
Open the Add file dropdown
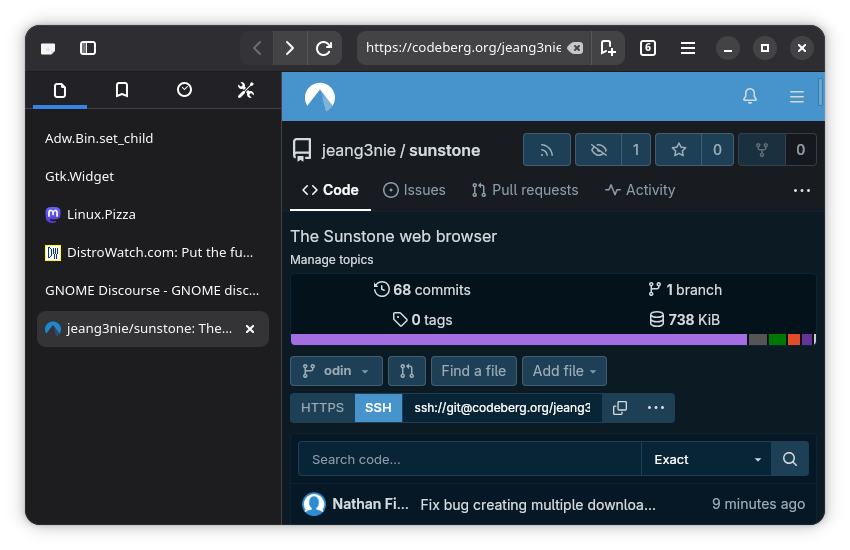[564, 371]
